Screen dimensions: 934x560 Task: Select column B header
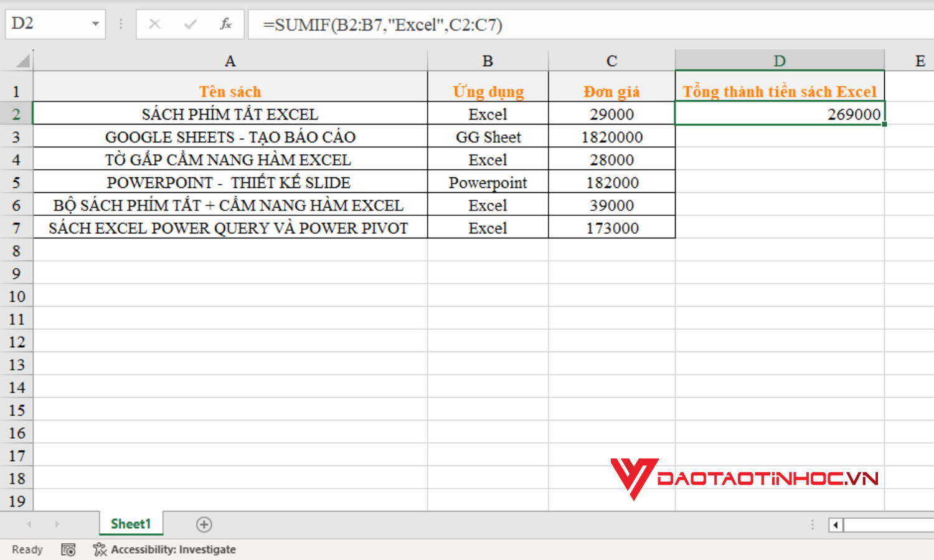(x=488, y=60)
